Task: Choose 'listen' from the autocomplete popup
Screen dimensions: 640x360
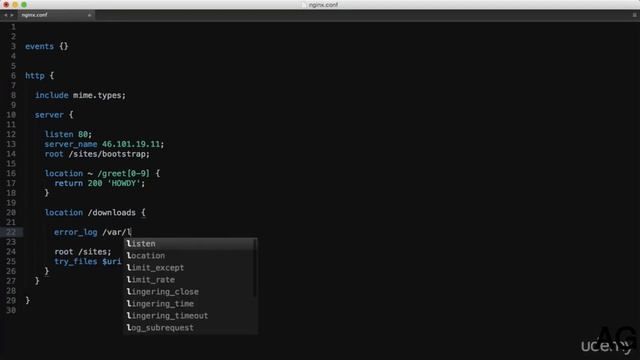Action: 190,244
